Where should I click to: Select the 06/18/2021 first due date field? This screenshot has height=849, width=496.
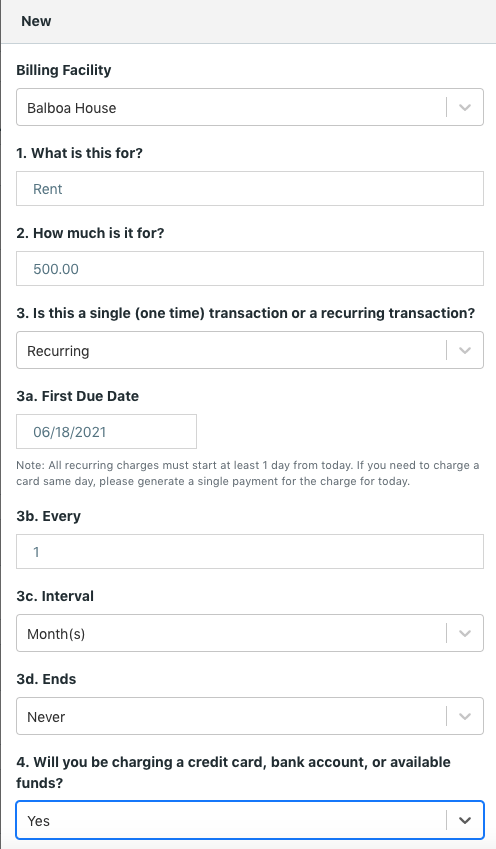click(106, 432)
